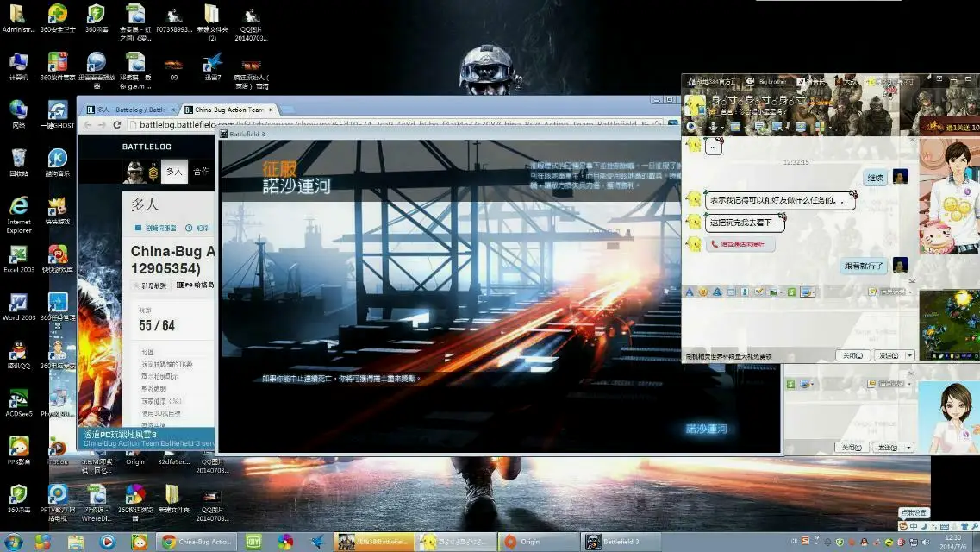
Task: Switch to the 多人 - Battlelog browser tab
Action: click(128, 110)
